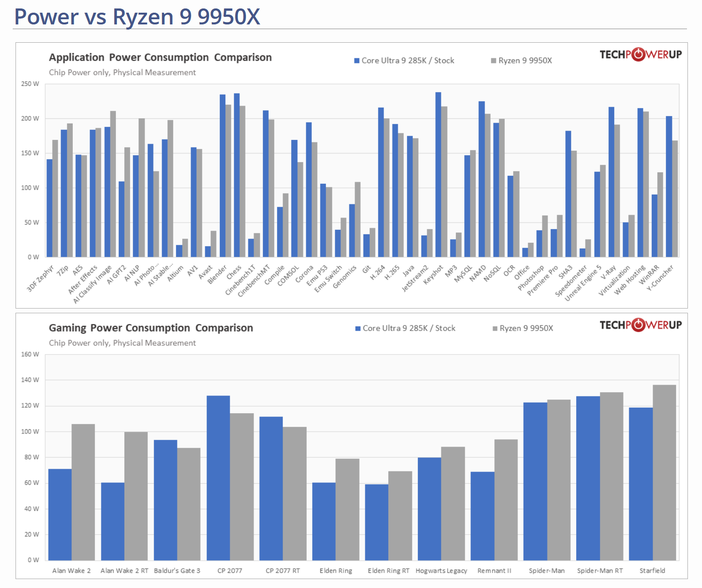Click the 'Virtualization' axis label
This screenshot has width=702, height=588.
tap(614, 281)
